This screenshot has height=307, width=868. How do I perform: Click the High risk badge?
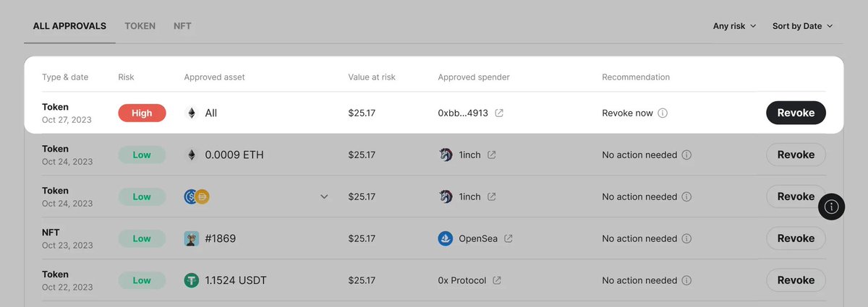[x=142, y=113]
